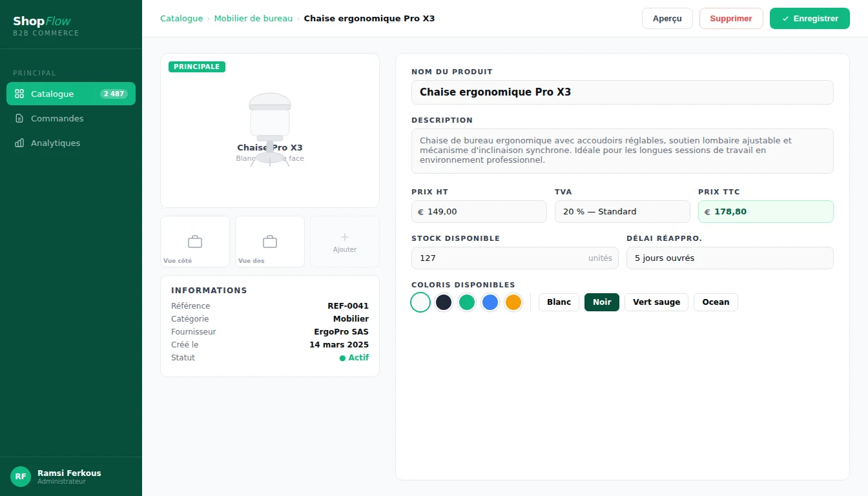Viewport: 868px width, 496px height.
Task: Select the Vue dos thumbnail
Action: pyautogui.click(x=270, y=242)
